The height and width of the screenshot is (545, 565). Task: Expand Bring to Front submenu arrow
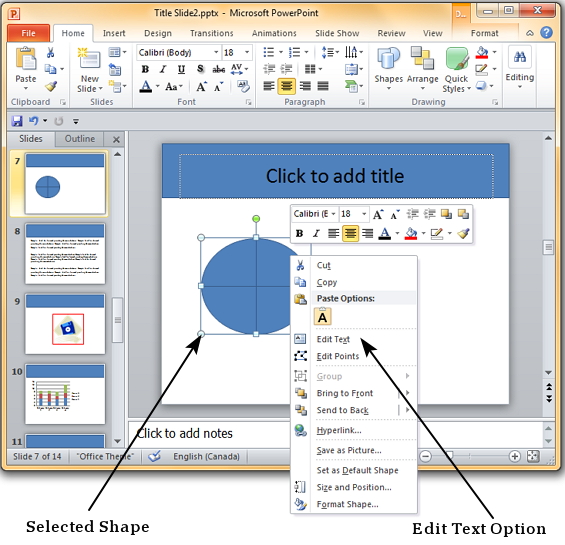408,393
